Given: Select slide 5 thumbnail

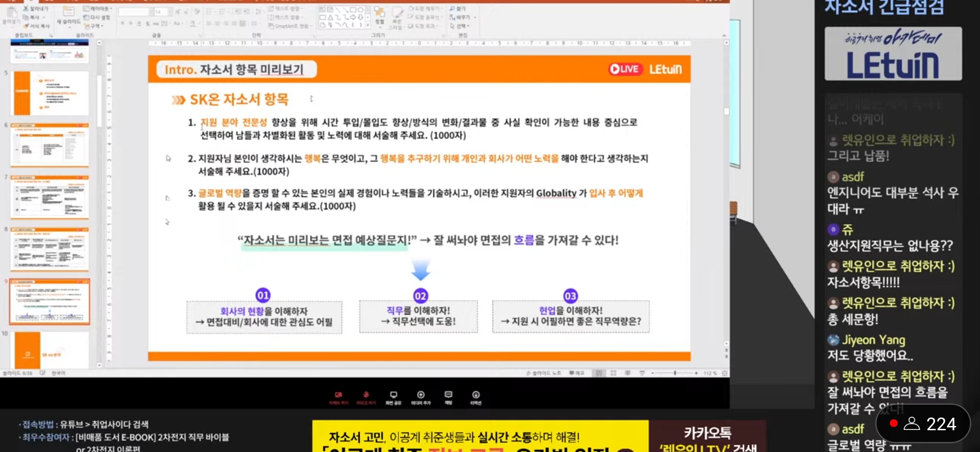Looking at the screenshot, I should pyautogui.click(x=50, y=92).
